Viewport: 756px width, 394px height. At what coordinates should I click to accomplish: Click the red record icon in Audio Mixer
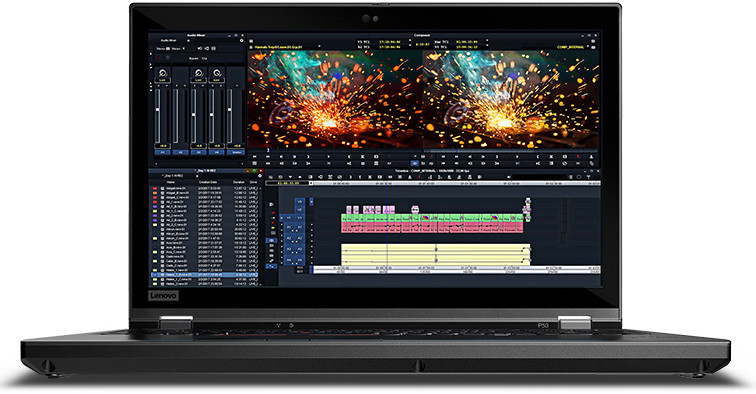pos(160,58)
